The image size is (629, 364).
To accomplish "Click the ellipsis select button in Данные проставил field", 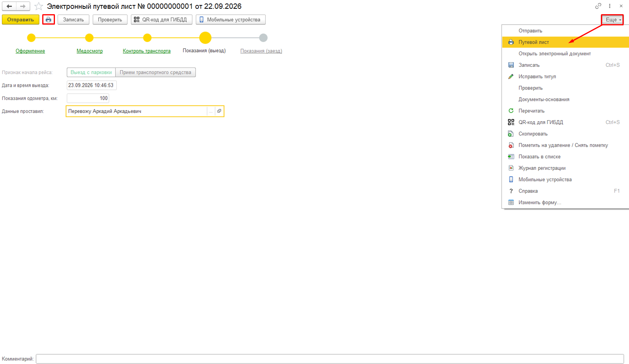I will [x=211, y=111].
